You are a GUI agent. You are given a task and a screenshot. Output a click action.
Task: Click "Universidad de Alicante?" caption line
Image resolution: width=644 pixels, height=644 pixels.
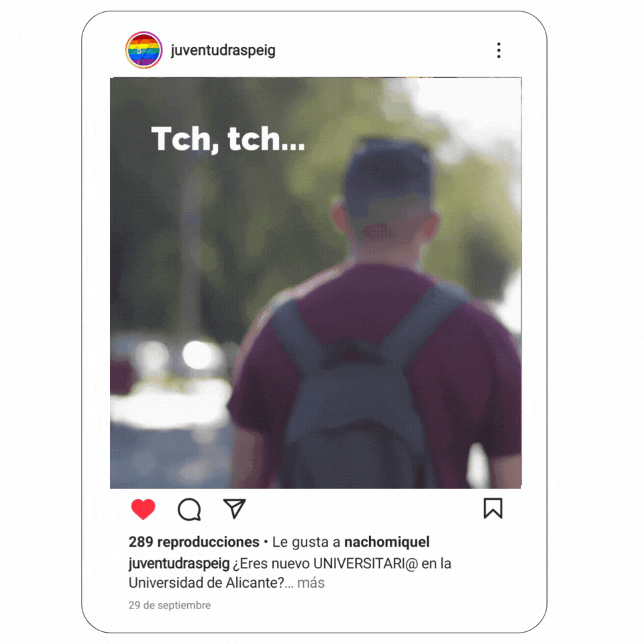pos(207,583)
